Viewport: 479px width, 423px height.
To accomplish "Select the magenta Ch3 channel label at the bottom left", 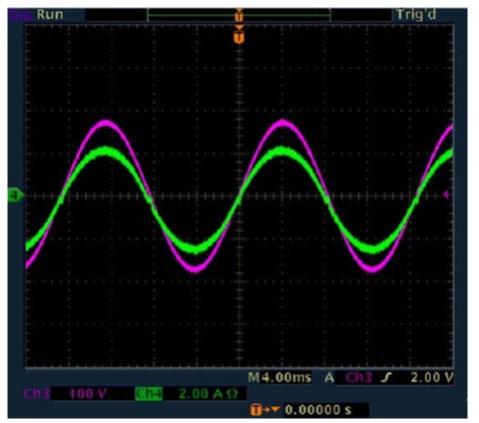I will point(36,394).
